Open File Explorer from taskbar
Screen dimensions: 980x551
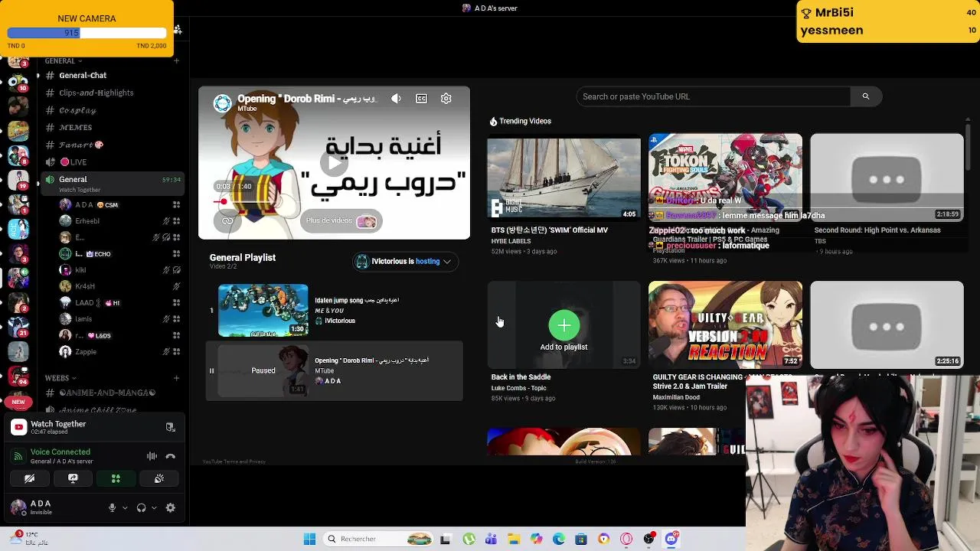point(514,539)
